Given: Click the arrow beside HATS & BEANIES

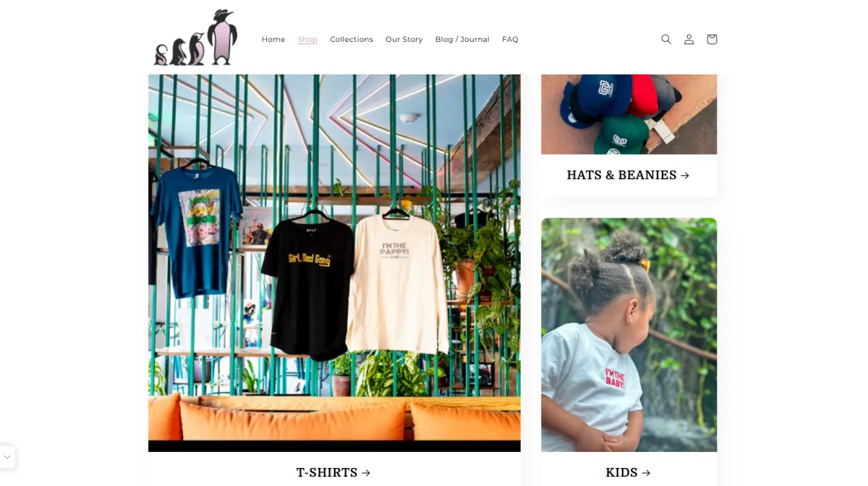Looking at the screenshot, I should coord(685,175).
